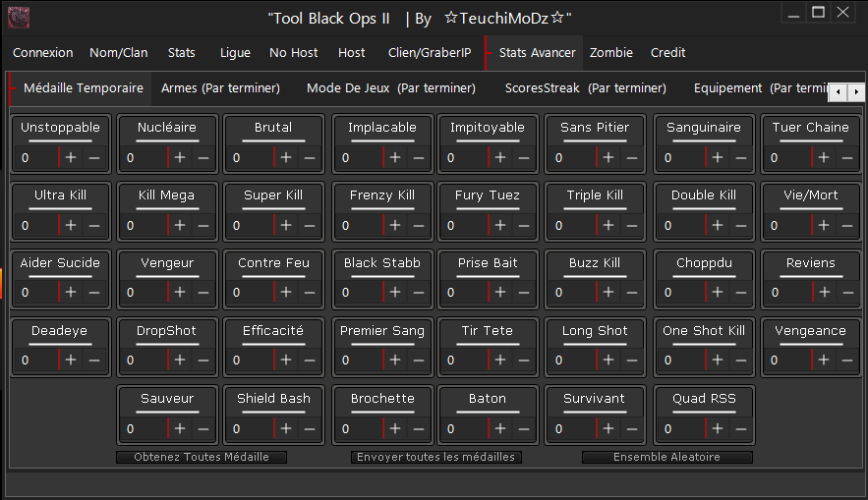
Task: Decrease Double Kill medal value
Action: (741, 226)
